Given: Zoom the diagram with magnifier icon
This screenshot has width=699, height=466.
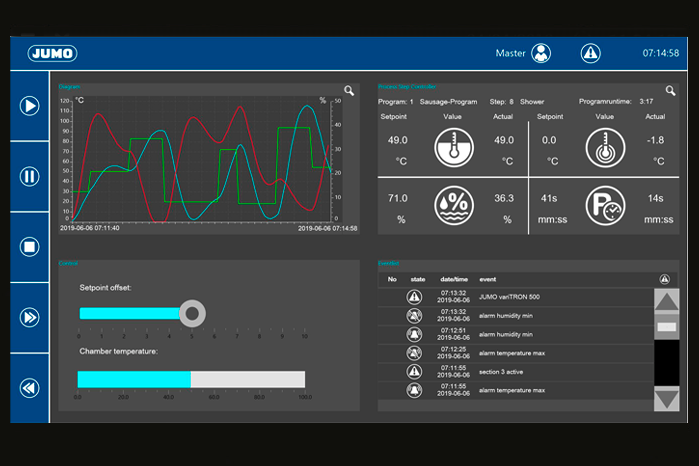Looking at the screenshot, I should click(349, 91).
